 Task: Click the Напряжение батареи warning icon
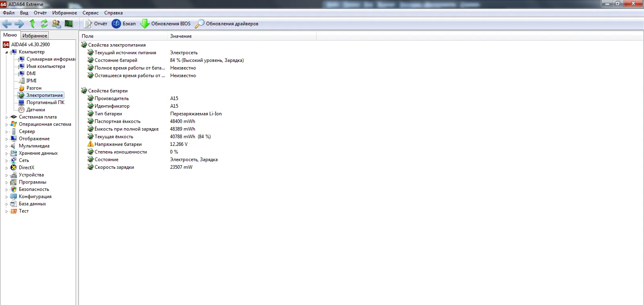pos(91,144)
